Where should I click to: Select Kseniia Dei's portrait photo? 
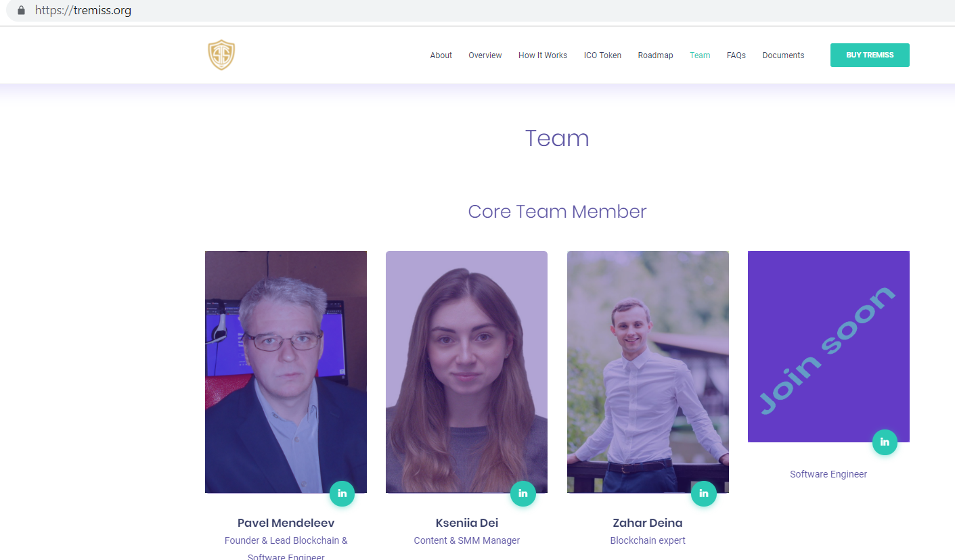466,372
